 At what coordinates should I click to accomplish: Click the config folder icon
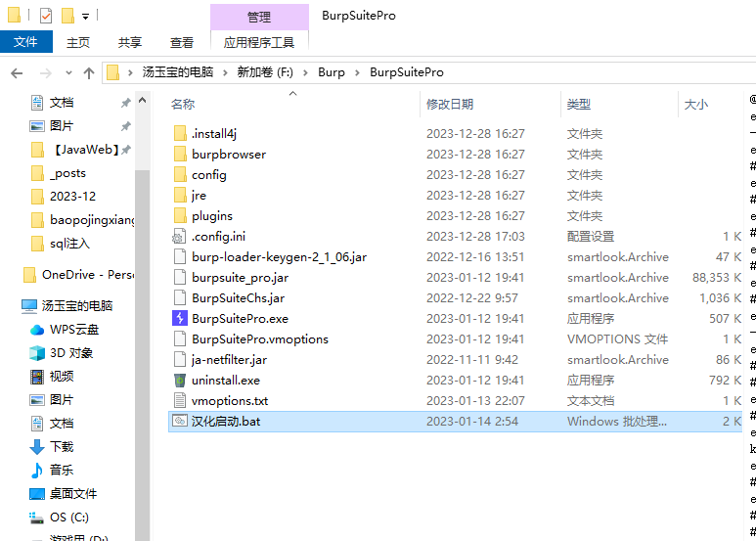click(180, 174)
